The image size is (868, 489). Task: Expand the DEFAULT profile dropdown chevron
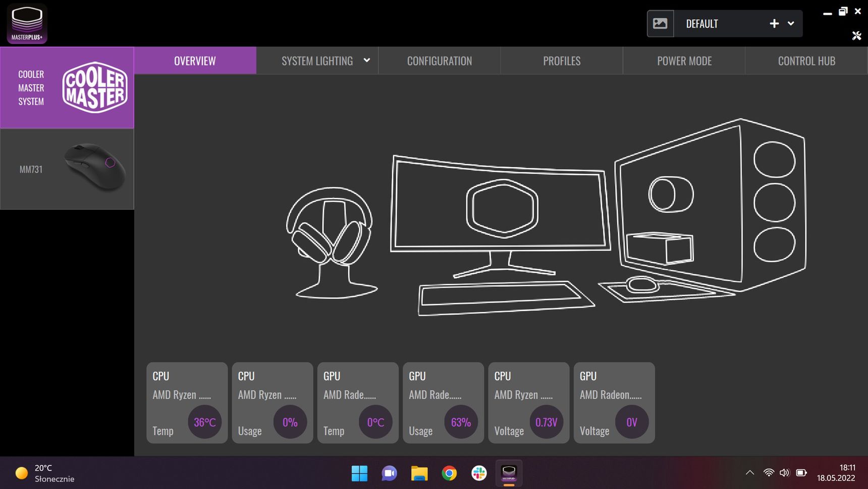pos(791,24)
